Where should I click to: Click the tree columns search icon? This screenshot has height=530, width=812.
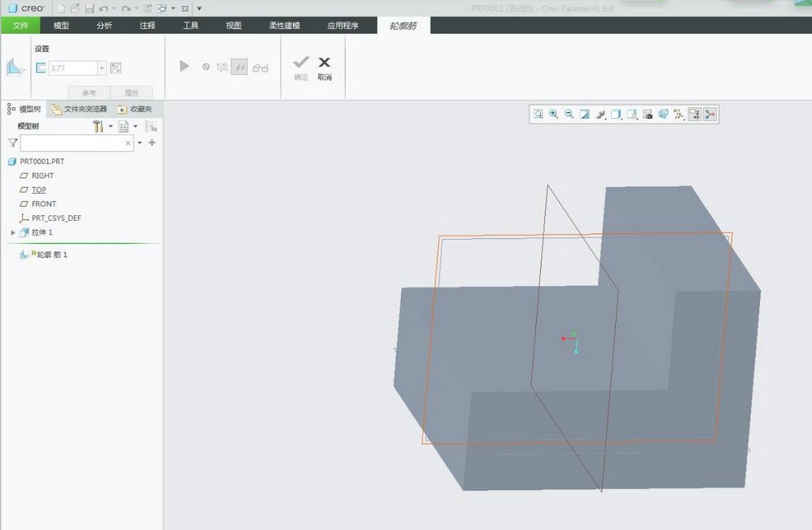(151, 126)
